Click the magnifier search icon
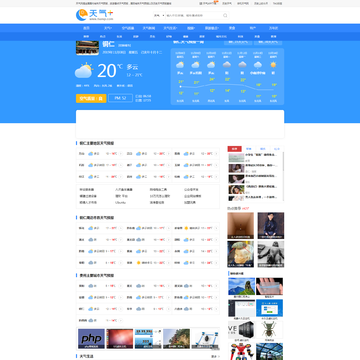Viewport: 360px width, 360px height. (225, 15)
